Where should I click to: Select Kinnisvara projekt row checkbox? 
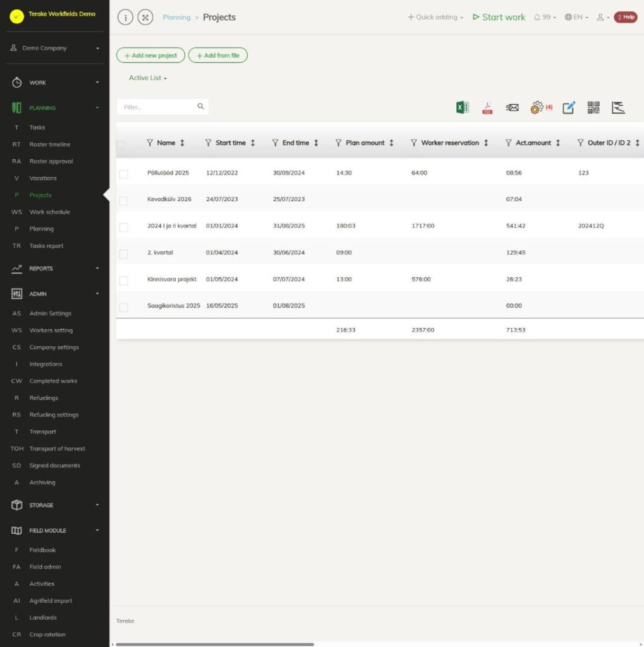point(123,281)
